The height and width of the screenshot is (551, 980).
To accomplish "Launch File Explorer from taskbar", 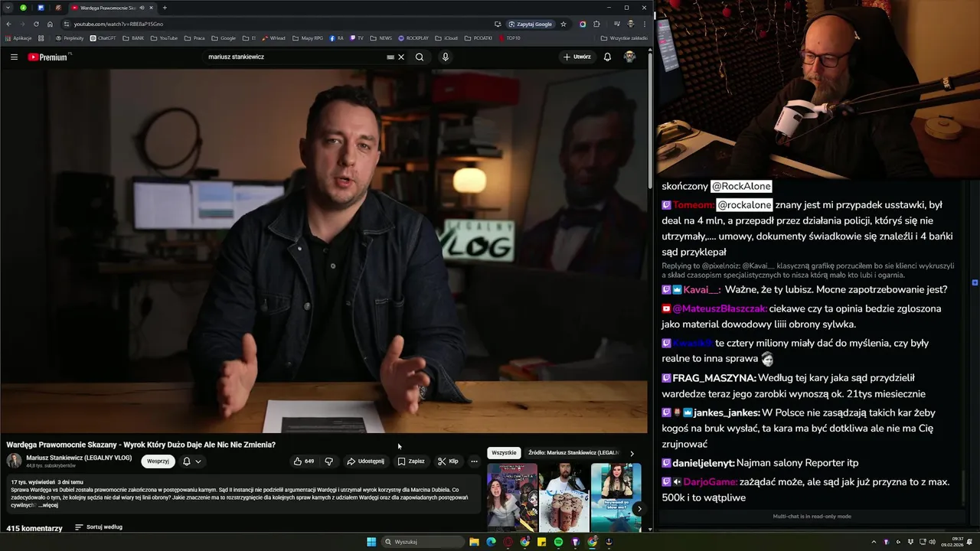I will point(474,542).
